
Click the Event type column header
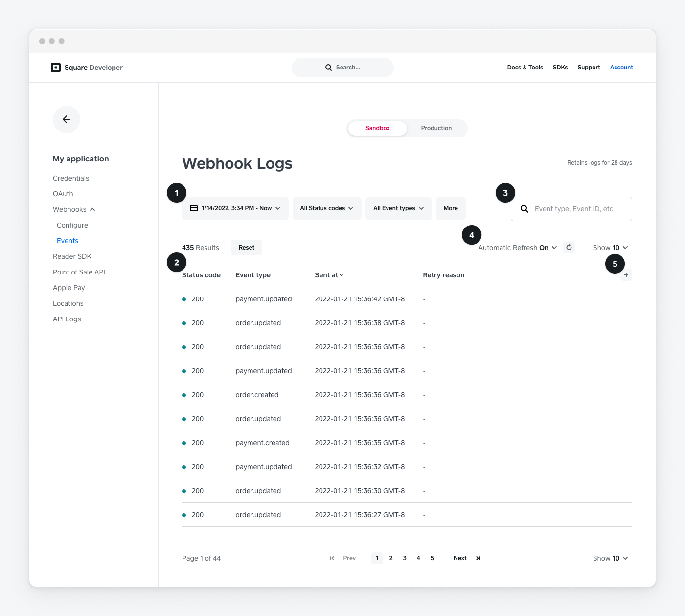pos(253,275)
